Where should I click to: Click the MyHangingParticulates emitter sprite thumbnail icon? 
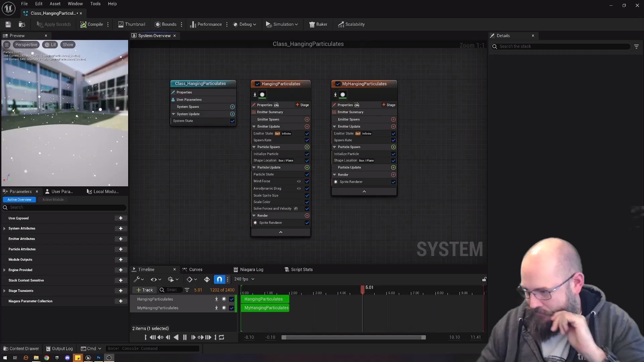tap(342, 95)
